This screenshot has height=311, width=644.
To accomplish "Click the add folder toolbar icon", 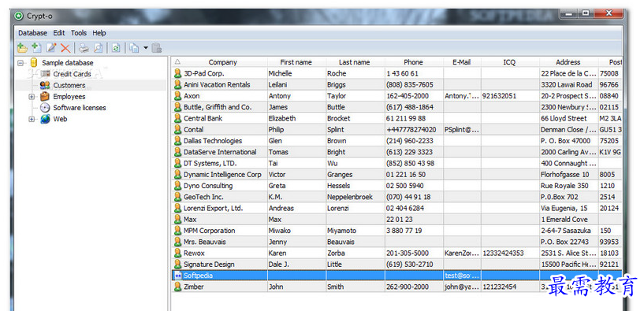I will [23, 48].
